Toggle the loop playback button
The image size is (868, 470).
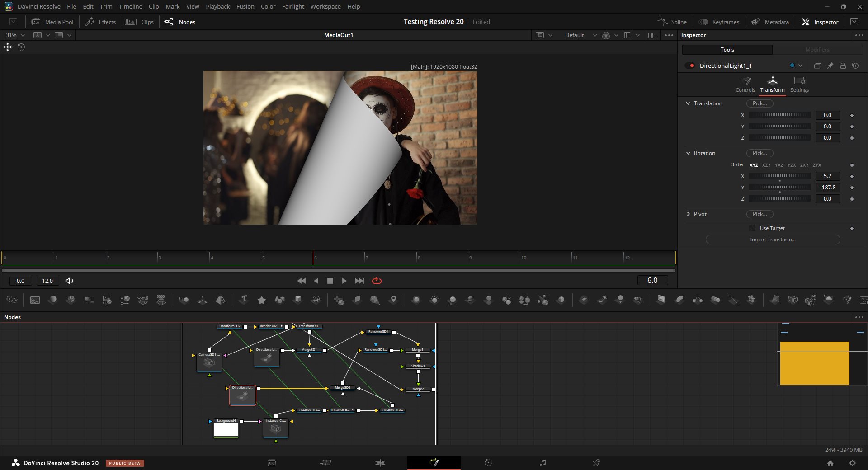[377, 281]
